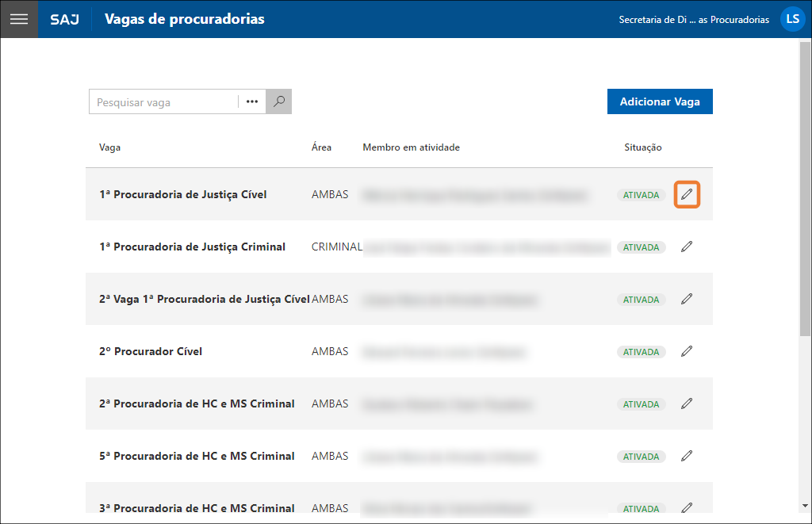Viewport: 812px width, 524px height.
Task: Edit the 2º Procurador Cível vacancy
Action: [687, 351]
